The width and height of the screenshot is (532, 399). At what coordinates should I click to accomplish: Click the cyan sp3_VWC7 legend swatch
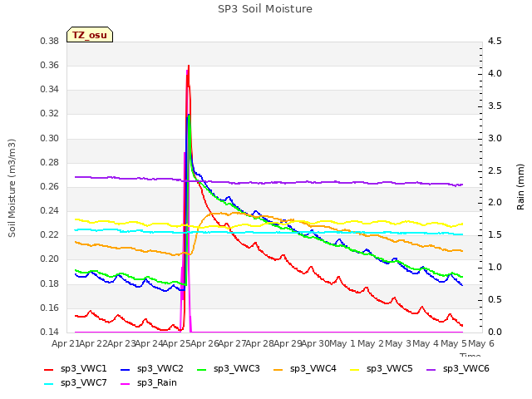49,384
